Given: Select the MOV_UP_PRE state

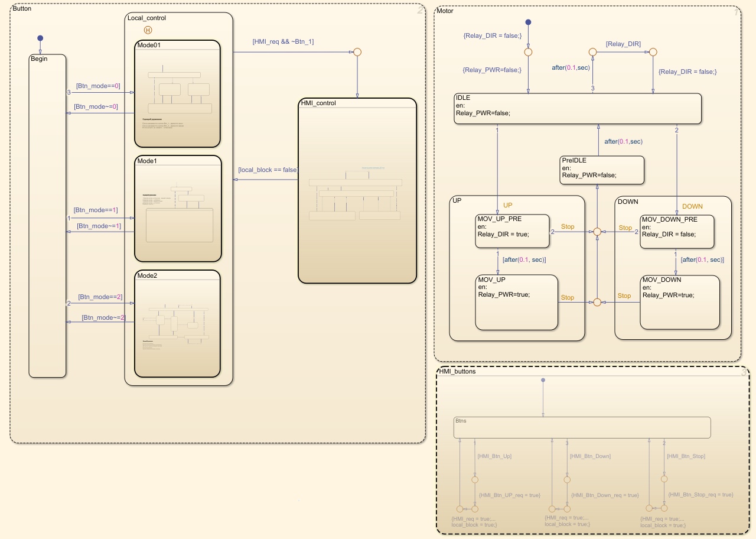Looking at the screenshot, I should tap(513, 230).
